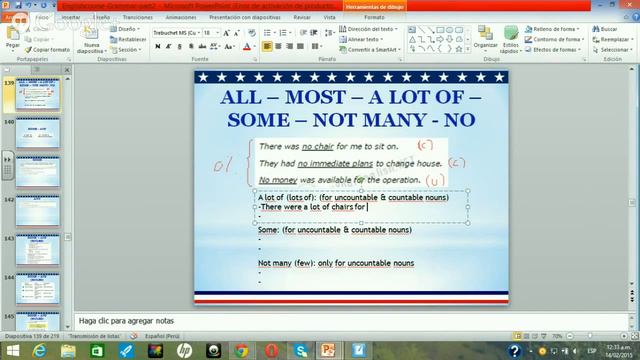
Task: Click Efectos de formas button
Action: tap(553, 50)
